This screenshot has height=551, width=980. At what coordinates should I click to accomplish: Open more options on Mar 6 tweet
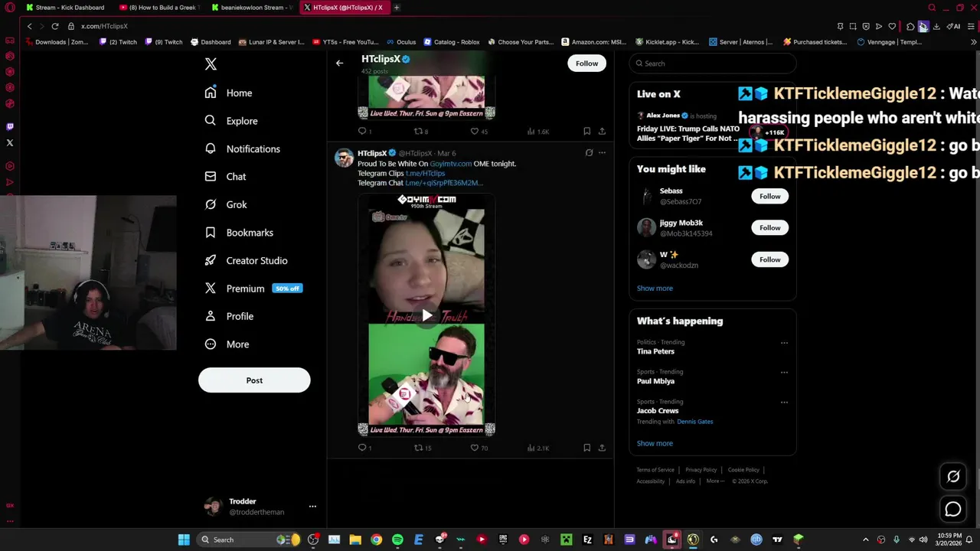click(x=602, y=153)
